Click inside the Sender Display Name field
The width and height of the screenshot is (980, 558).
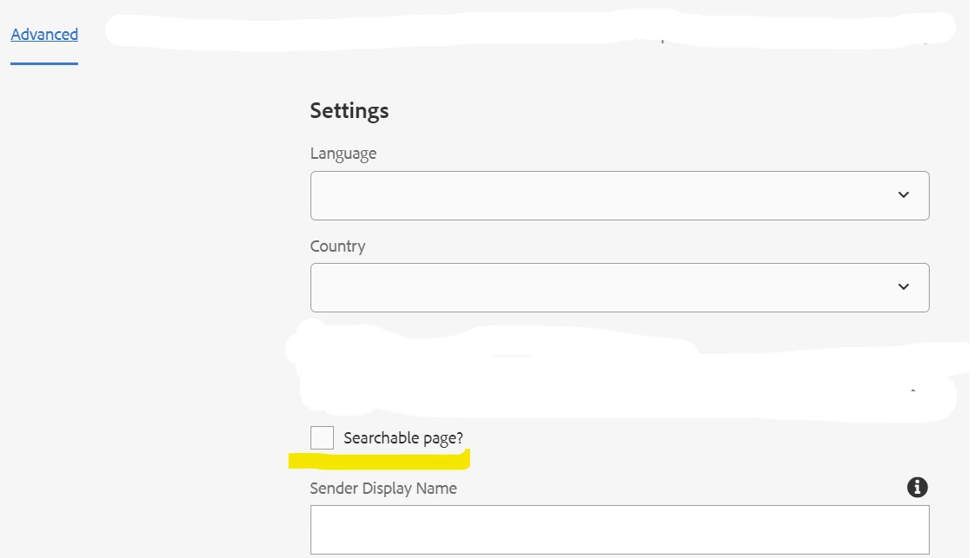(x=619, y=529)
